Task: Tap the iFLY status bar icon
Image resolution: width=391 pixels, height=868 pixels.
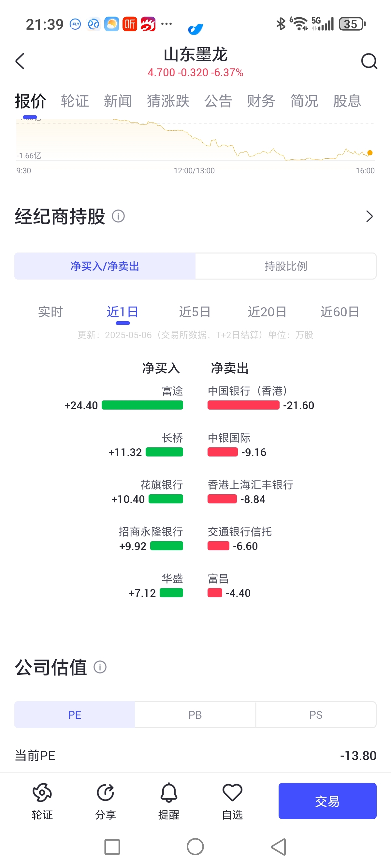Action: [x=75, y=24]
